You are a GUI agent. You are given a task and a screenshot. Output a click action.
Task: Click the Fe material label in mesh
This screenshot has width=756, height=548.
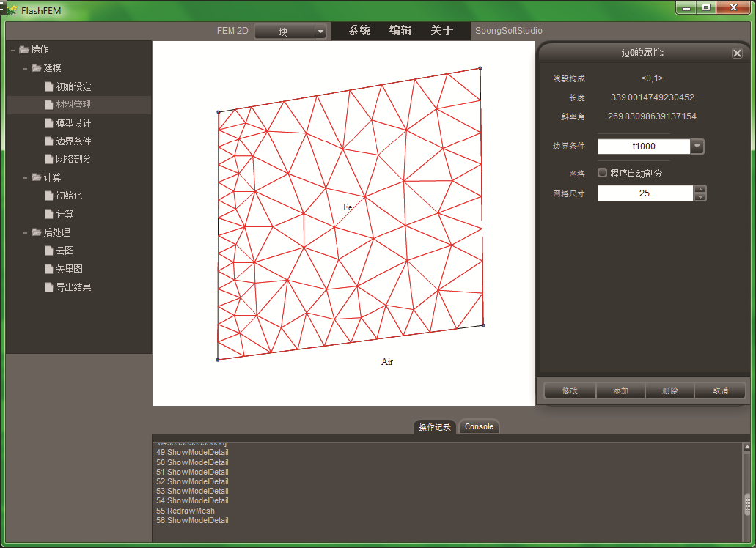(x=347, y=207)
